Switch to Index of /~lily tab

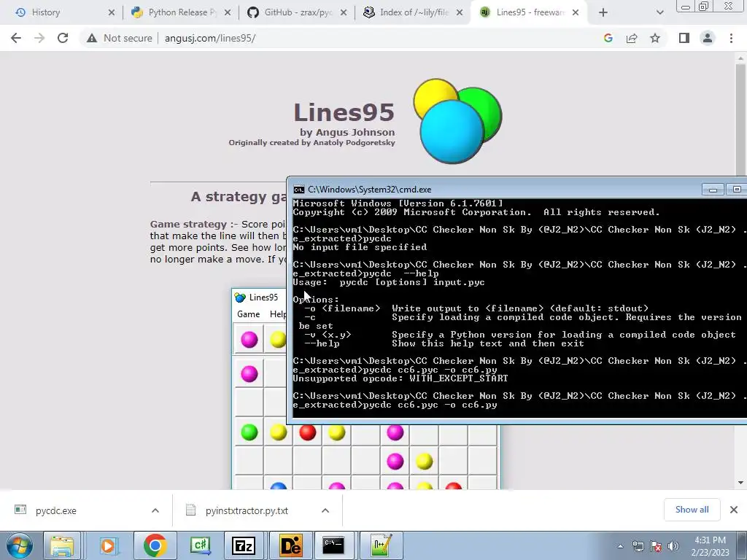pyautogui.click(x=414, y=12)
